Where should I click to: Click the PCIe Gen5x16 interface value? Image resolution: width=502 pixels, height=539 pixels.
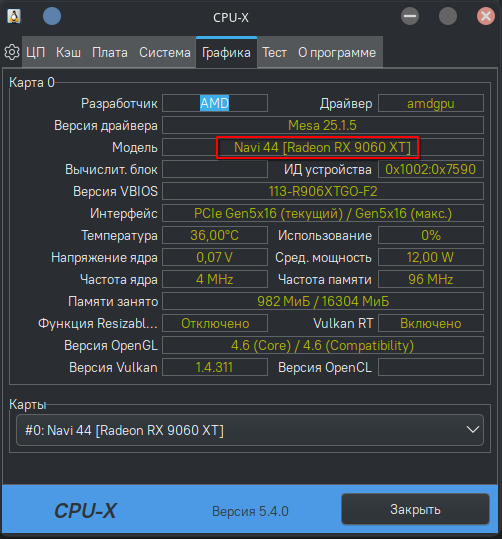click(x=323, y=213)
